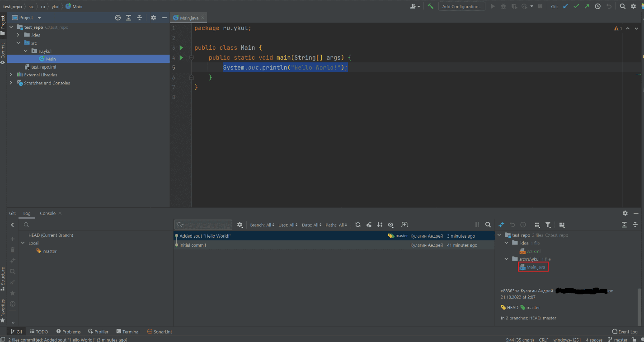
Task: Collapse the Local branches node
Action: coord(23,243)
